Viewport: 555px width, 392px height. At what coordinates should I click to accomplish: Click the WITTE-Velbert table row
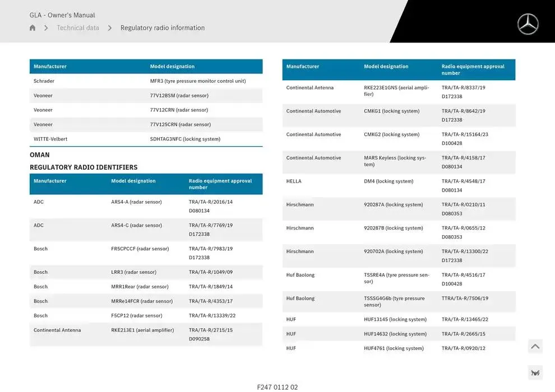(146, 139)
